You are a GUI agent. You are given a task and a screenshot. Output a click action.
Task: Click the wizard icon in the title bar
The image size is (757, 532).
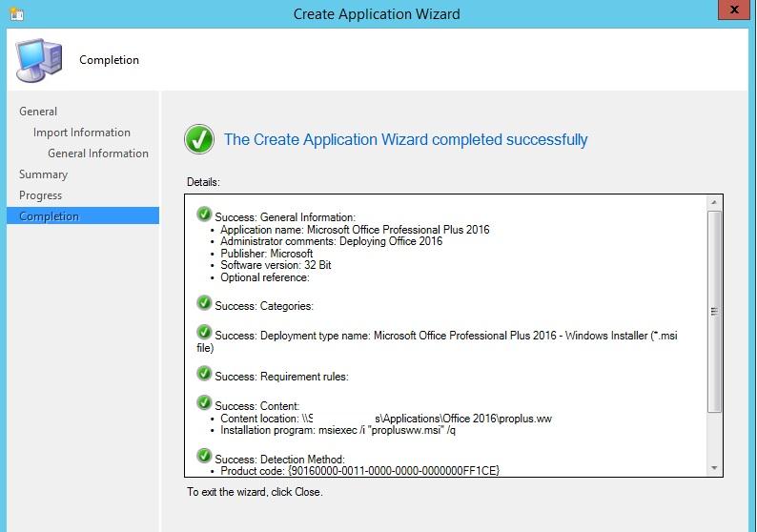tap(17, 14)
